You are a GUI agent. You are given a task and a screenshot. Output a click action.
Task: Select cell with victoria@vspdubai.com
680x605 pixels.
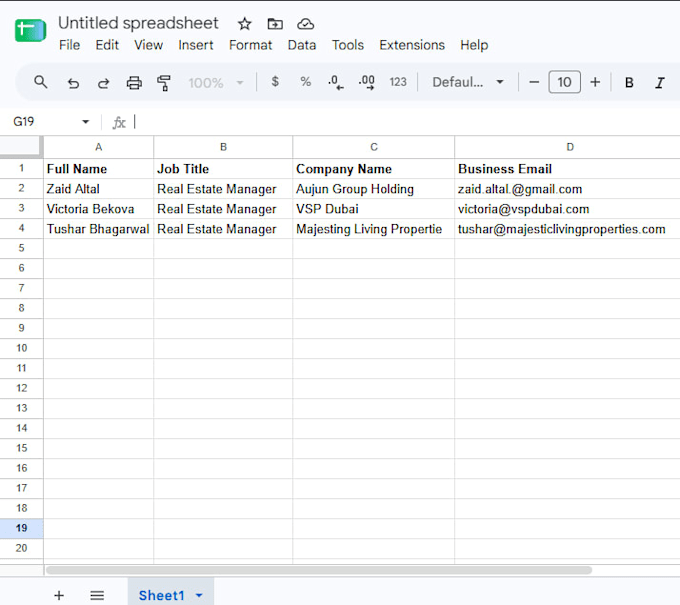coord(567,209)
